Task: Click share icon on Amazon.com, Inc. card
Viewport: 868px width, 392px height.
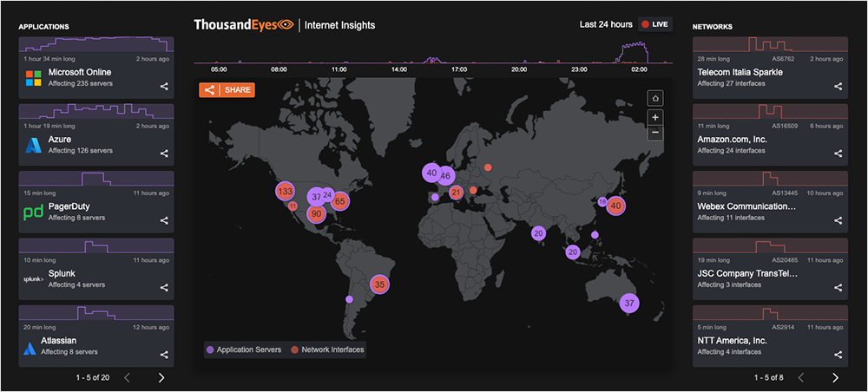Action: [x=838, y=154]
